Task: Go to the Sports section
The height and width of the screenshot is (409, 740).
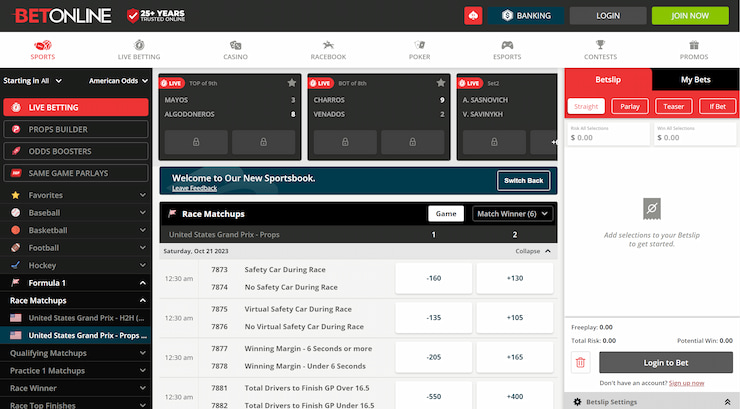Action: point(43,50)
